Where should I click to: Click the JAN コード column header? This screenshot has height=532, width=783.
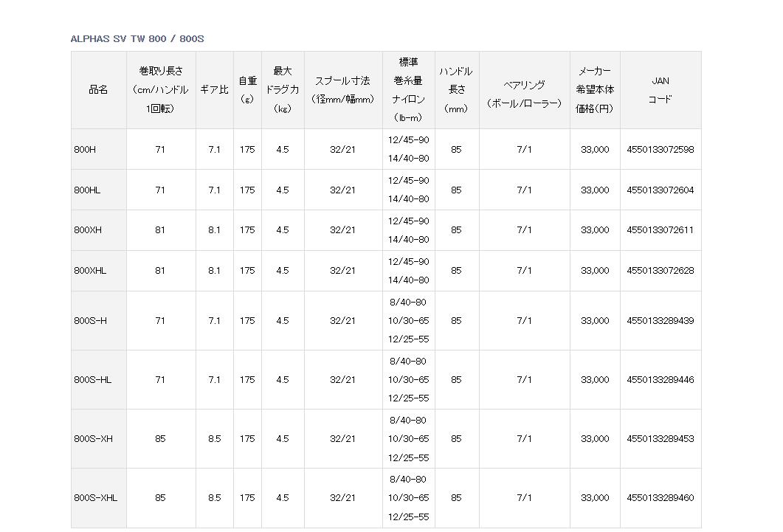(x=660, y=90)
